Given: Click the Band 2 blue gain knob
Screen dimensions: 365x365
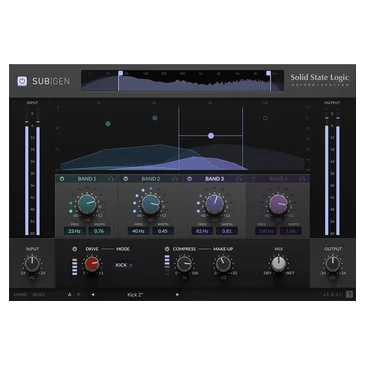Looking at the screenshot, I should [151, 204].
